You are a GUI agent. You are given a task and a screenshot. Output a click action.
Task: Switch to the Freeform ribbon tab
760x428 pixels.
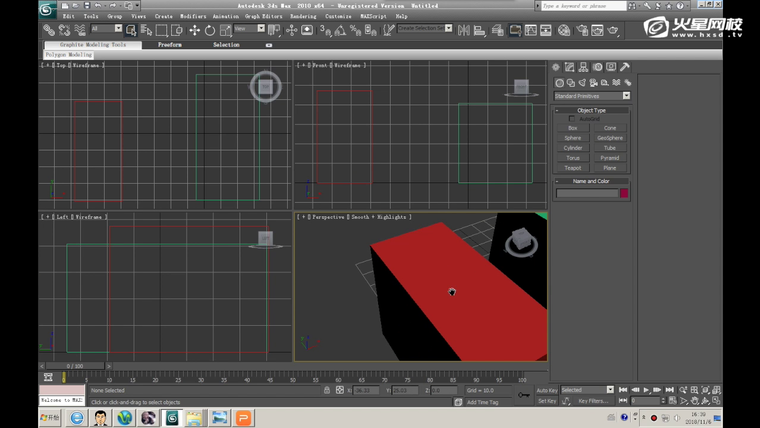pos(170,45)
